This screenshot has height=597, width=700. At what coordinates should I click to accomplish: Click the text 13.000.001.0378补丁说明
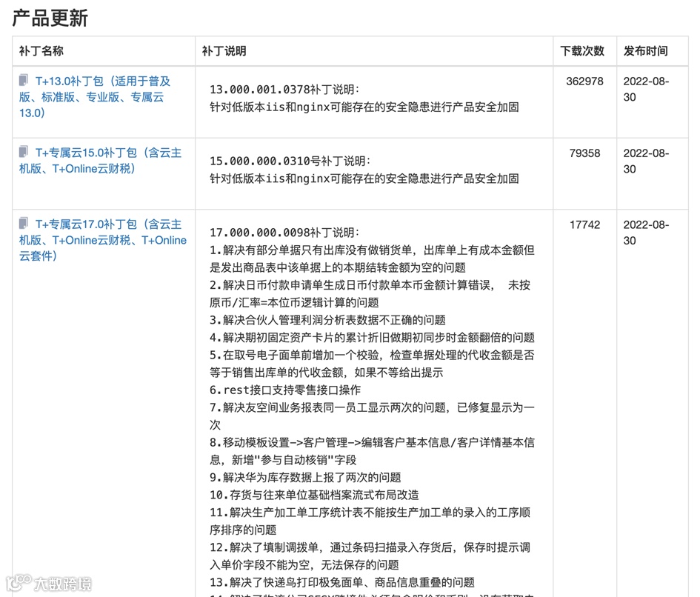[284, 90]
